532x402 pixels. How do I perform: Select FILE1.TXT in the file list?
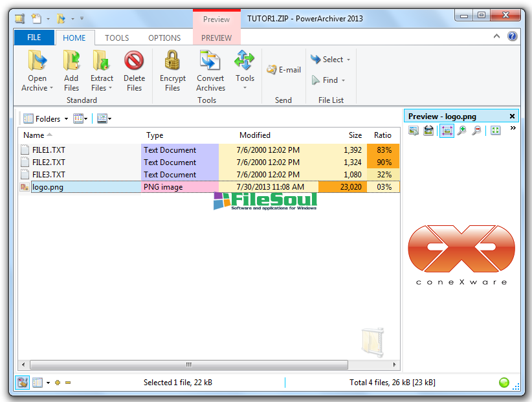49,150
